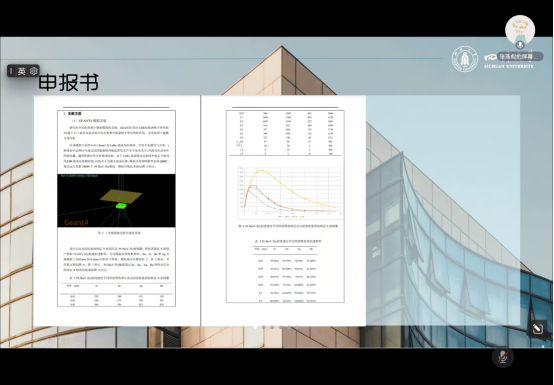Viewport: 554px width, 385px height.
Task: Jump to the fourth carousel dot
Action: click(281, 327)
